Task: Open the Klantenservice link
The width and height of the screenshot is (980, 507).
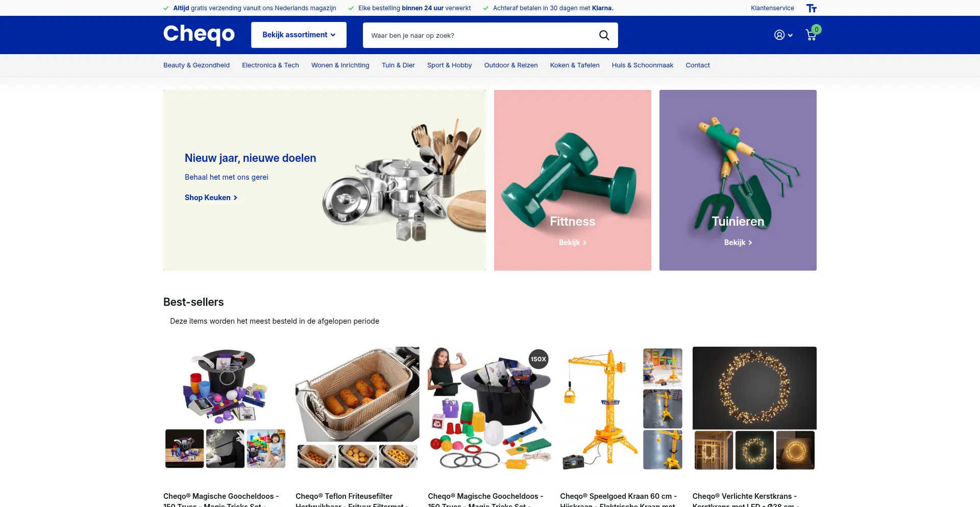Action: coord(772,8)
